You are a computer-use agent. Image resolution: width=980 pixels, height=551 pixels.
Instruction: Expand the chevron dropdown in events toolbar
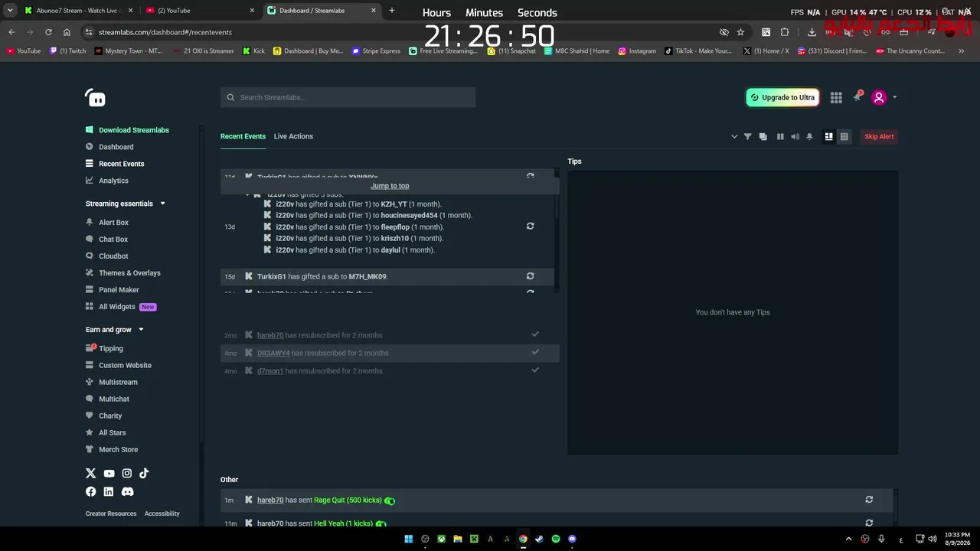click(734, 136)
